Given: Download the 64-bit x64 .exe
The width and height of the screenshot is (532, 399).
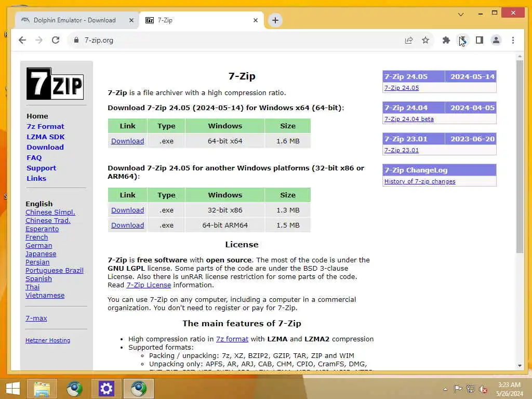Looking at the screenshot, I should tap(128, 141).
